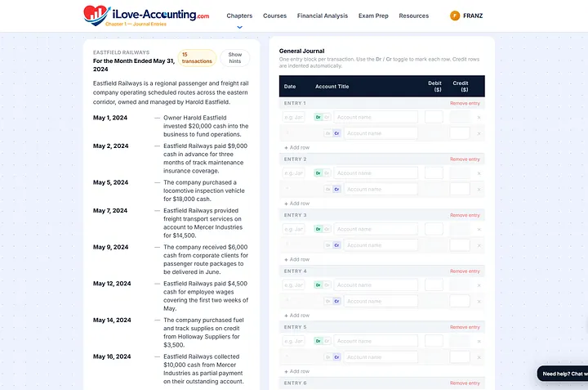The height and width of the screenshot is (390, 588).
Task: Go to Financial Analysis
Action: pyautogui.click(x=323, y=16)
